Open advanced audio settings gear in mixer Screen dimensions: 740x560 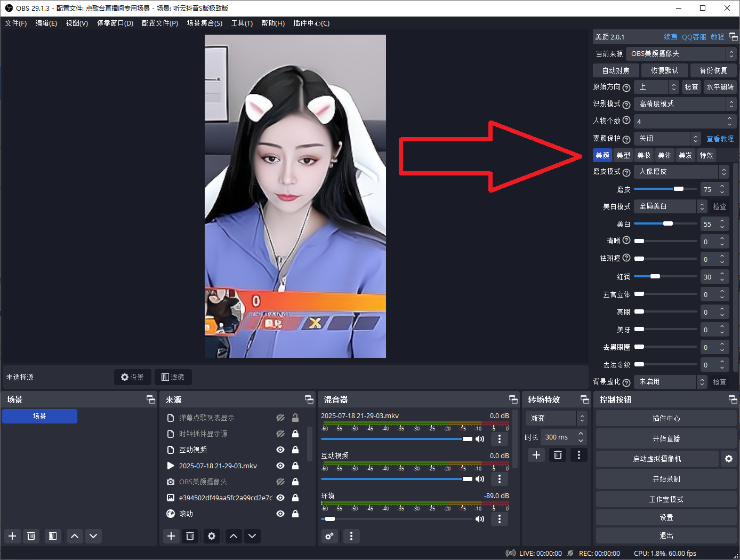pyautogui.click(x=329, y=536)
